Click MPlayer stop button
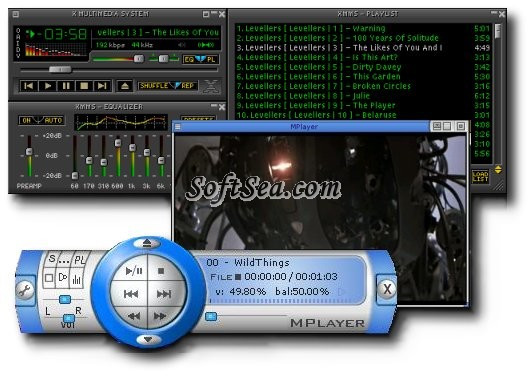 161,271
